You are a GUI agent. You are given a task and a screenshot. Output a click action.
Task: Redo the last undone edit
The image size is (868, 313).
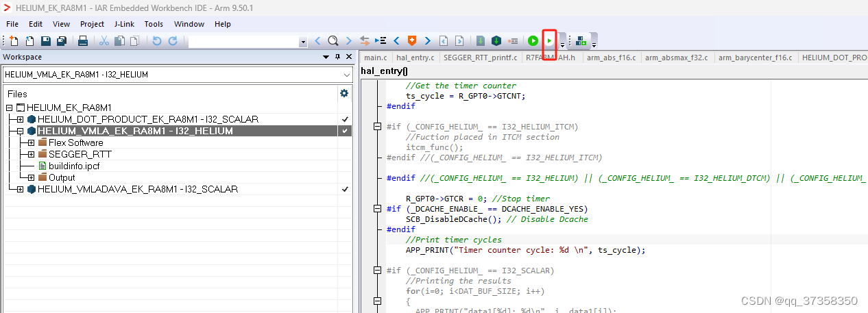(x=172, y=41)
